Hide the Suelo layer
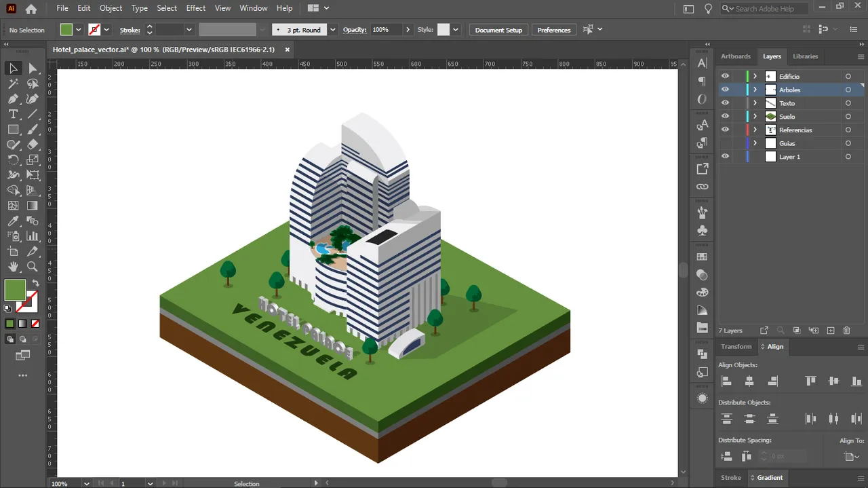Screen dimensions: 868x488 pyautogui.click(x=725, y=117)
